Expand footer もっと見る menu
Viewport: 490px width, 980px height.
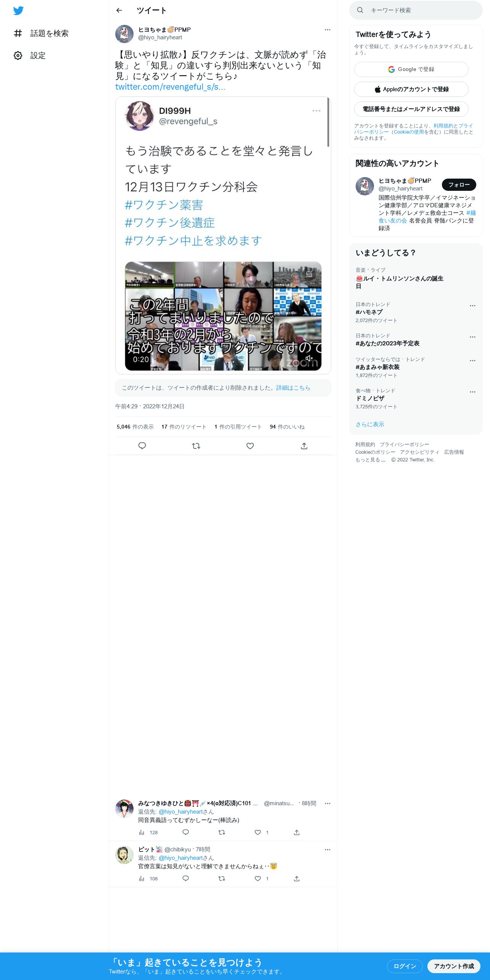[370, 460]
